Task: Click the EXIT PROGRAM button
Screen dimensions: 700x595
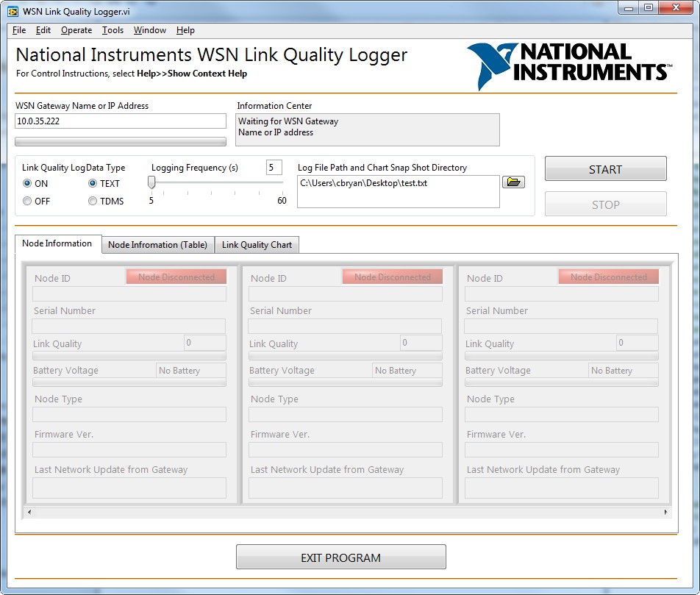Action: pos(340,557)
